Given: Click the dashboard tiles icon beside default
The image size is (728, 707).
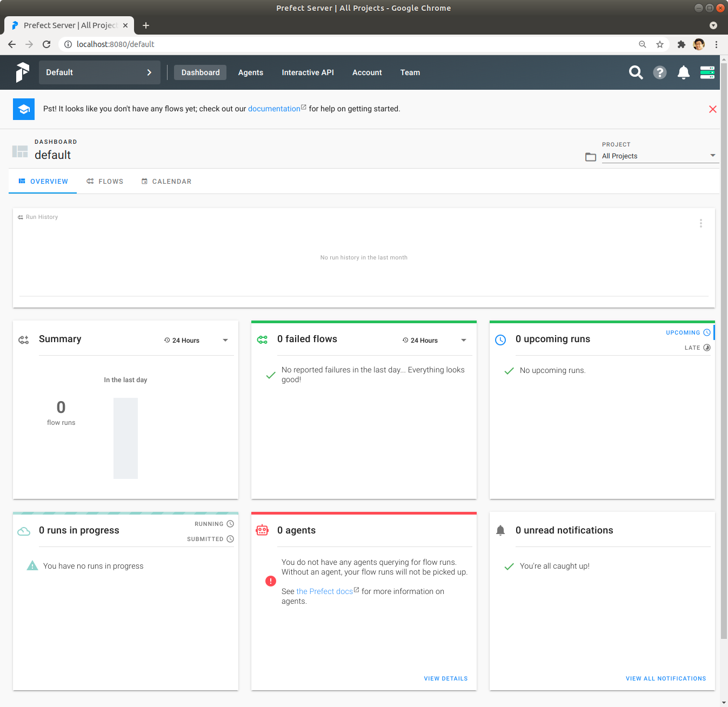Looking at the screenshot, I should (20, 151).
